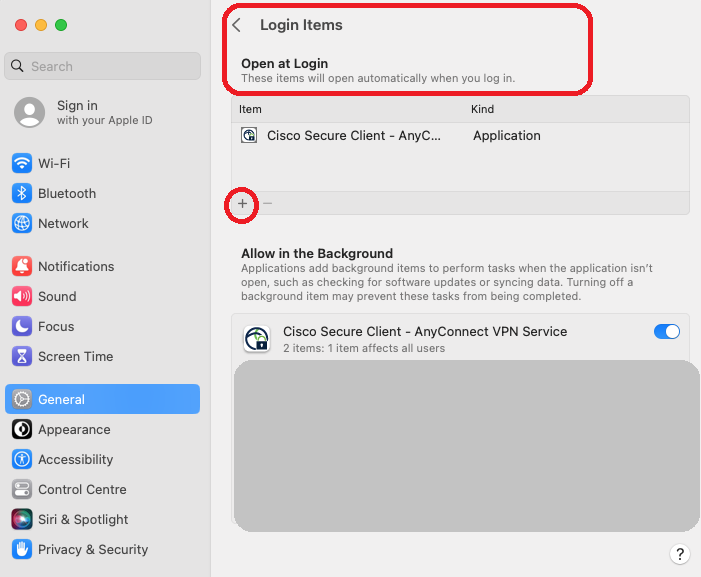Click Control Centre icon
Viewport: 701px width, 577px height.
(21, 489)
